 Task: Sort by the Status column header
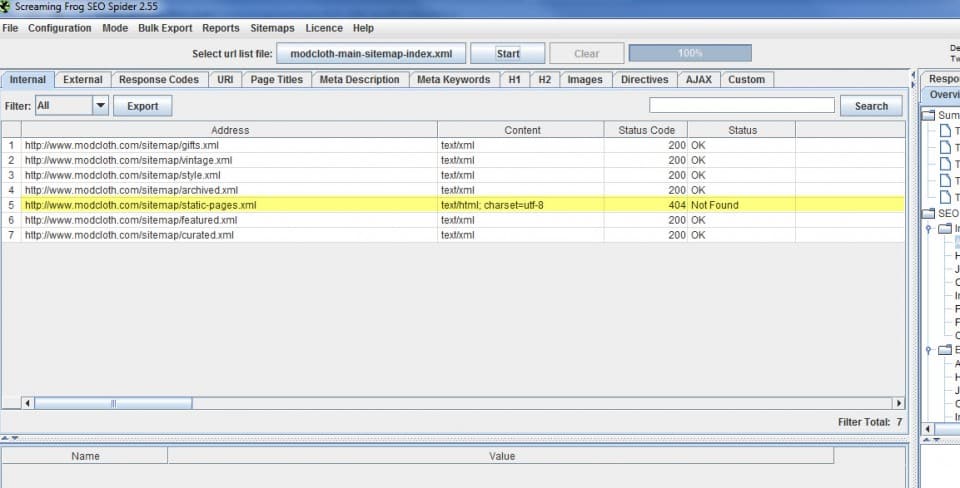(x=742, y=130)
